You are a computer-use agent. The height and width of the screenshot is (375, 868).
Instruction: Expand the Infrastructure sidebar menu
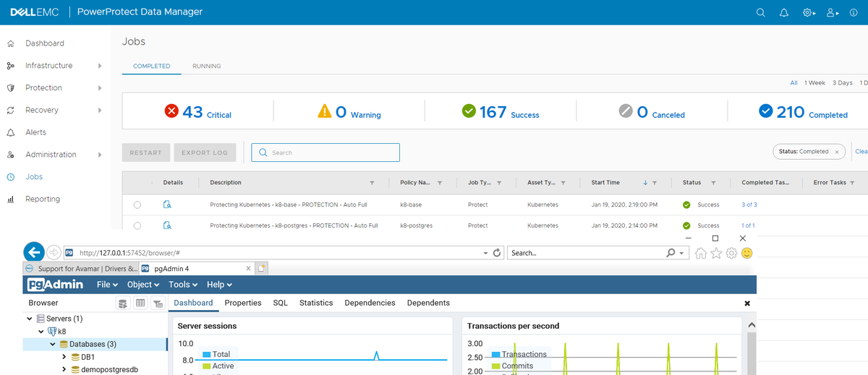coord(100,66)
